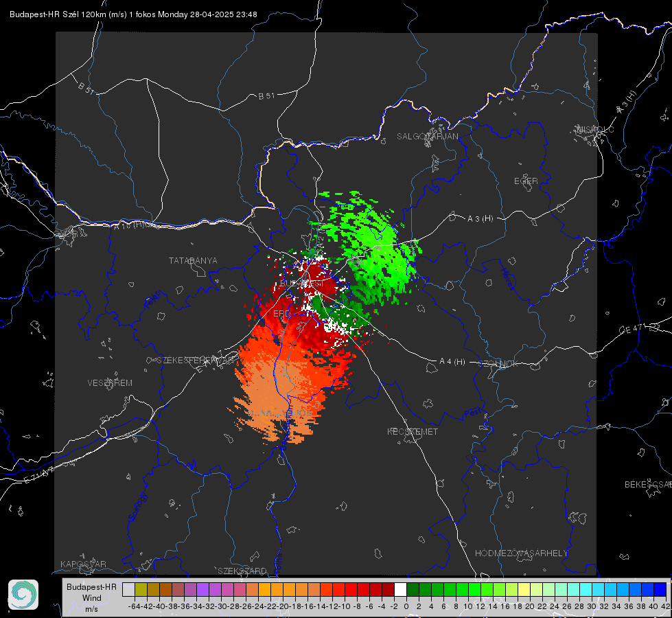Click the KECSKEMÉT city label

tap(413, 431)
